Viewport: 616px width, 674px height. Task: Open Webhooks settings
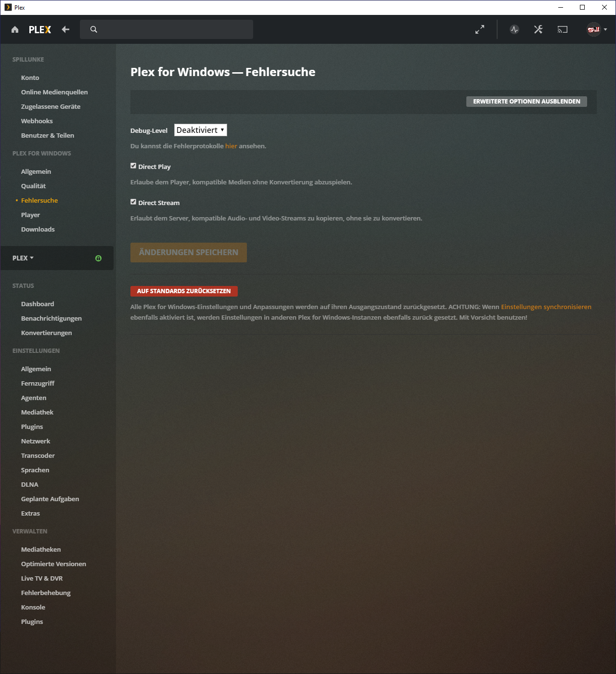click(x=37, y=121)
